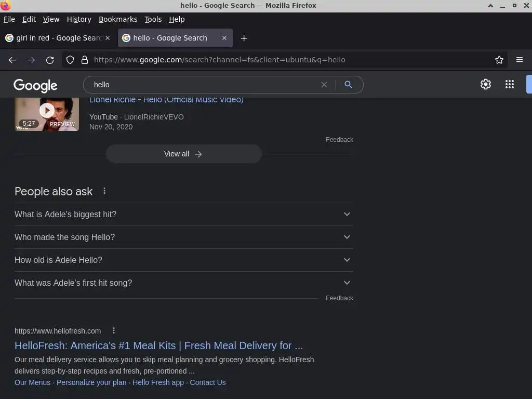
Task: Open 'Hello Fresh app' sitelink
Action: pos(158,382)
